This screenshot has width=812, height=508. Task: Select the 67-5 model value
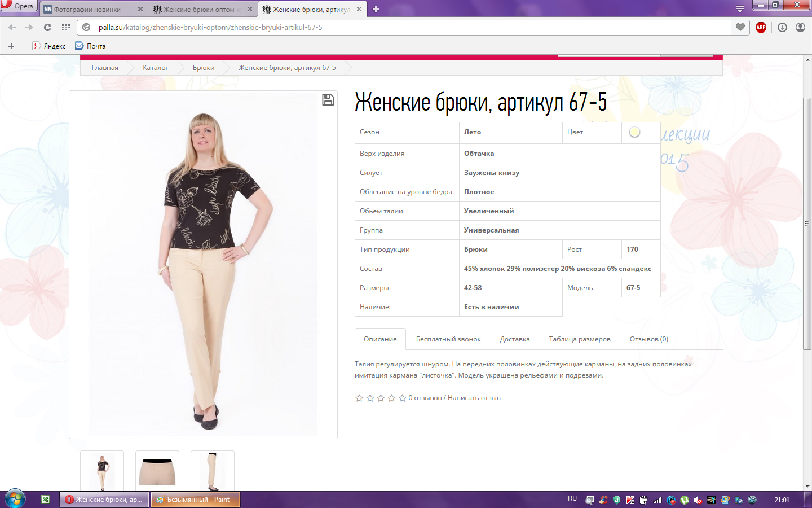coord(633,288)
